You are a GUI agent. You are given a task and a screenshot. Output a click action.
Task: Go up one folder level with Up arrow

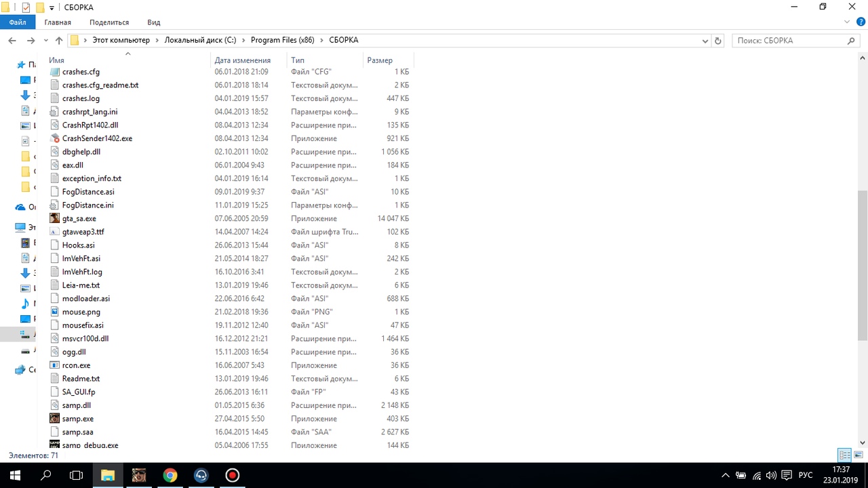pos(59,41)
